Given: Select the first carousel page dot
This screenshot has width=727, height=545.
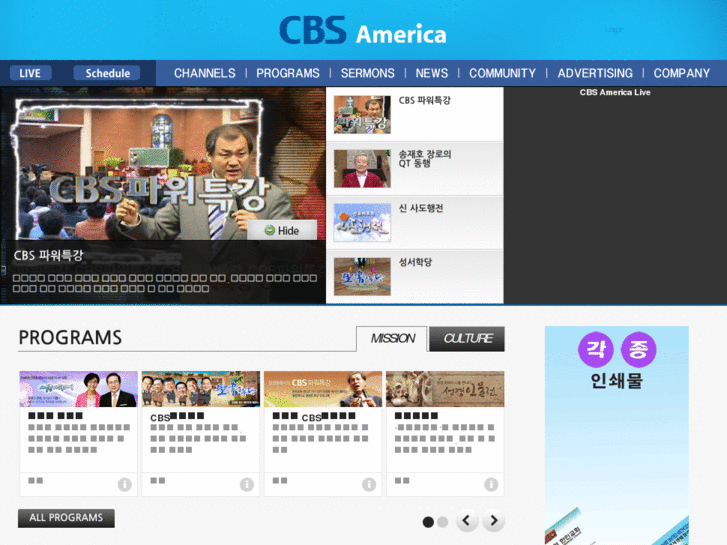Looking at the screenshot, I should tap(428, 522).
